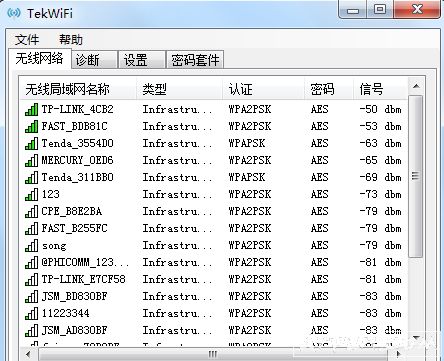Sort by 类型 column header
This screenshot has height=361, width=444.
pyautogui.click(x=179, y=89)
